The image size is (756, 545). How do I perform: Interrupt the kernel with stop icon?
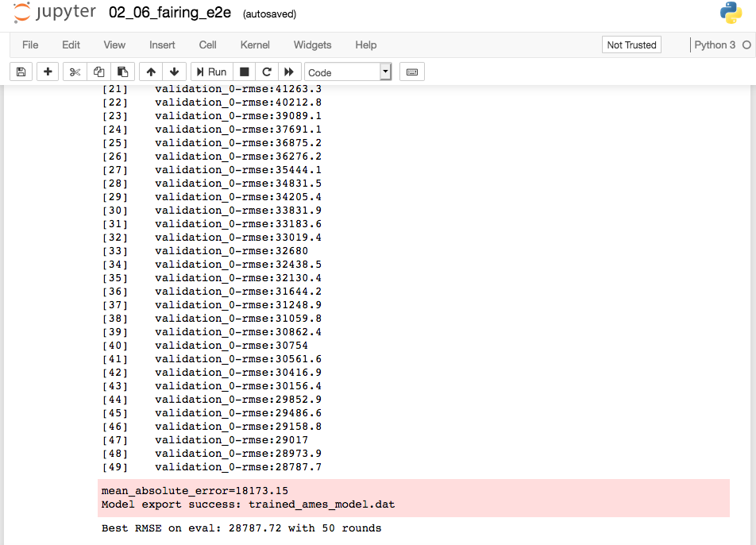245,72
